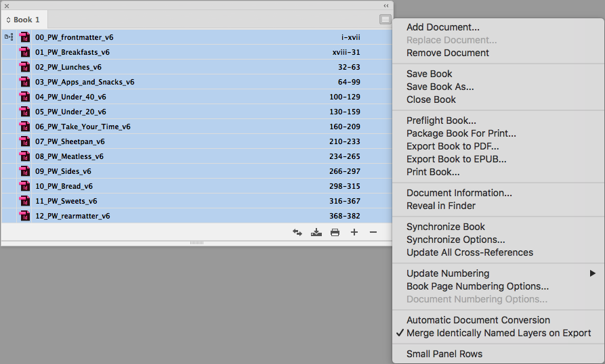Choose Remove Document menu item
The width and height of the screenshot is (605, 364).
point(448,53)
